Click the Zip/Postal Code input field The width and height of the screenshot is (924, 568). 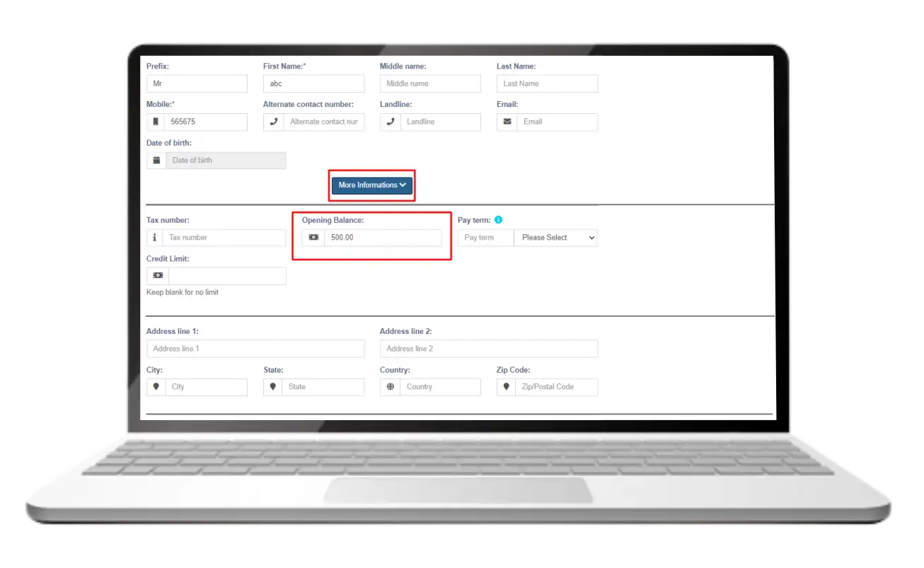(x=556, y=387)
